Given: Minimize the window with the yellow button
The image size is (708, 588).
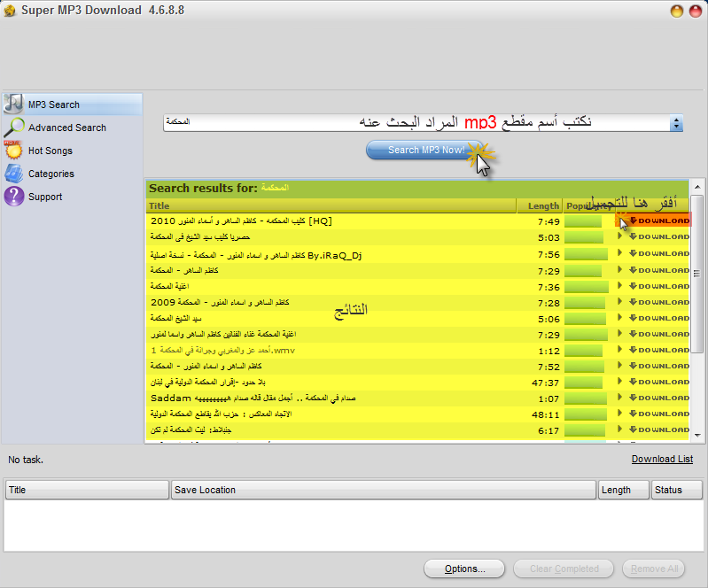Looking at the screenshot, I should tap(676, 11).
